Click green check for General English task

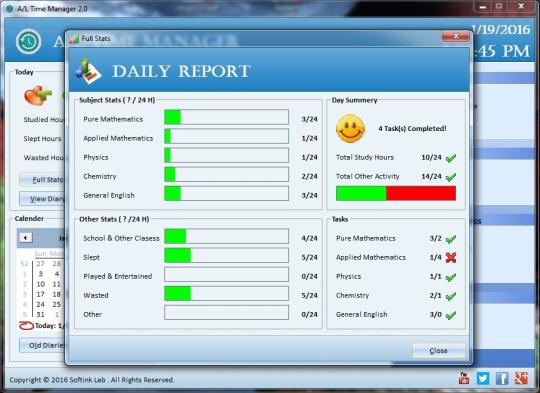tap(451, 315)
